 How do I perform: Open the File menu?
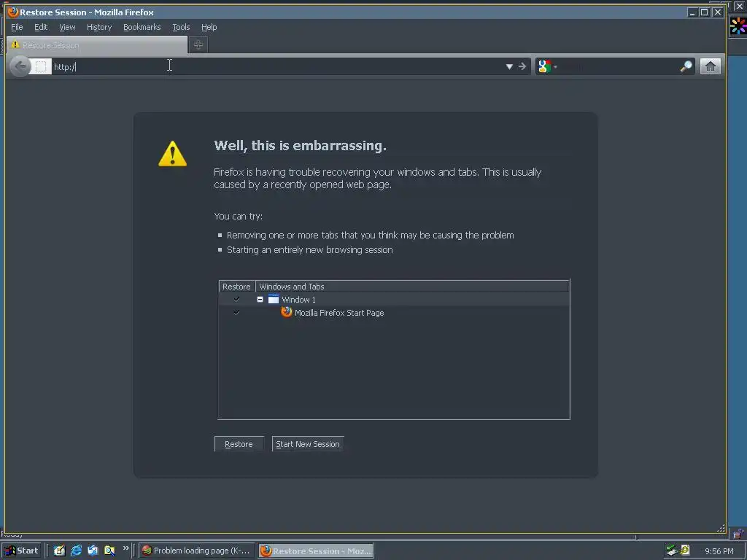[17, 27]
